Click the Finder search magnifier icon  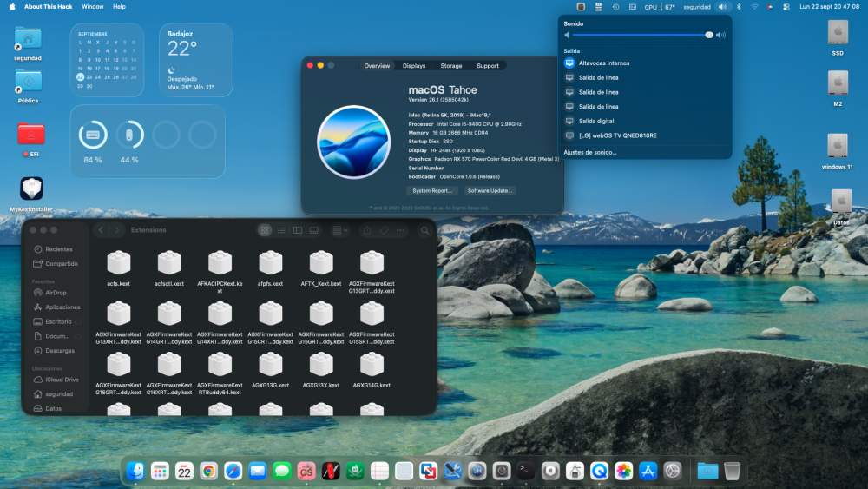click(424, 230)
